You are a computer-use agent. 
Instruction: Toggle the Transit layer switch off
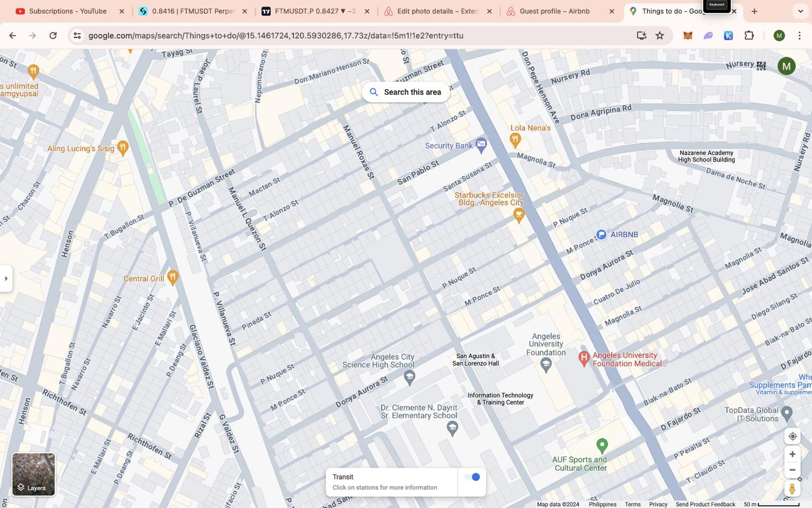tap(472, 477)
